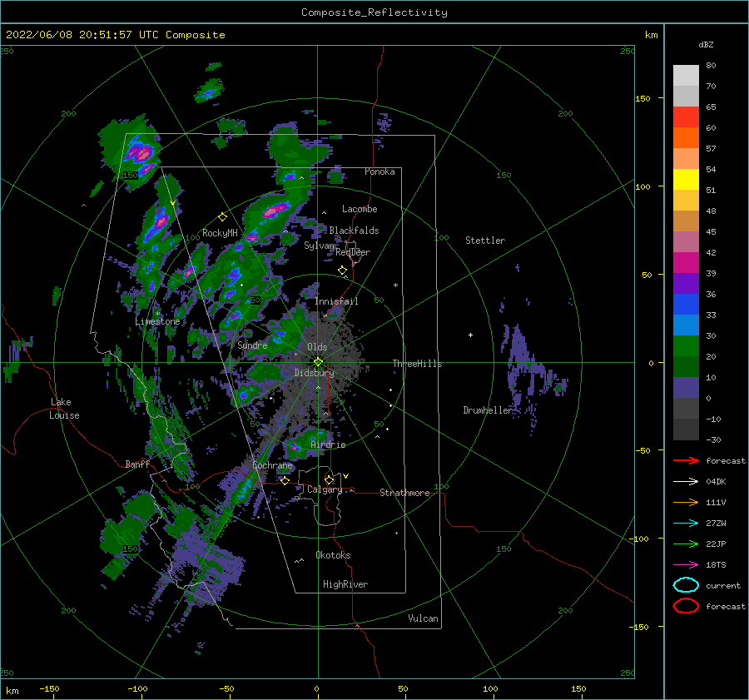This screenshot has height=700, width=749.
Task: Select the dark gray swatch between -10 and -30 dBZ
Action: click(686, 429)
